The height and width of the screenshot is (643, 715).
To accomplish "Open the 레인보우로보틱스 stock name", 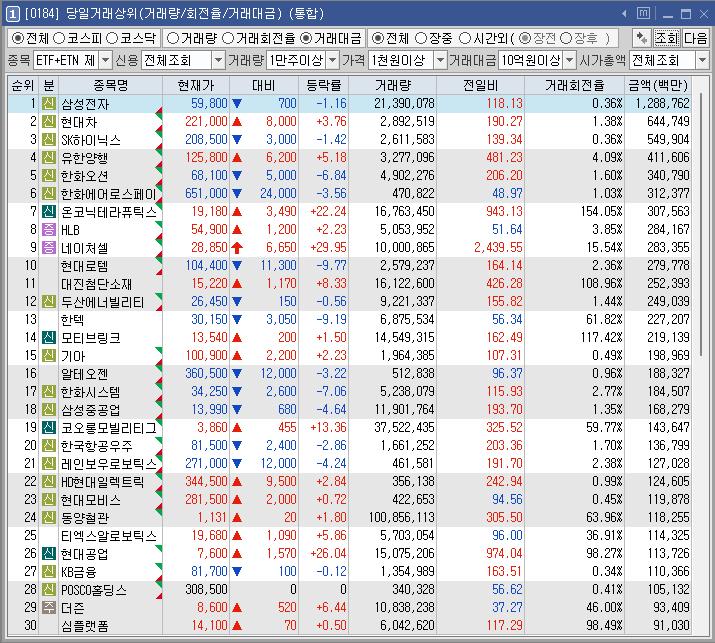I will (109, 464).
